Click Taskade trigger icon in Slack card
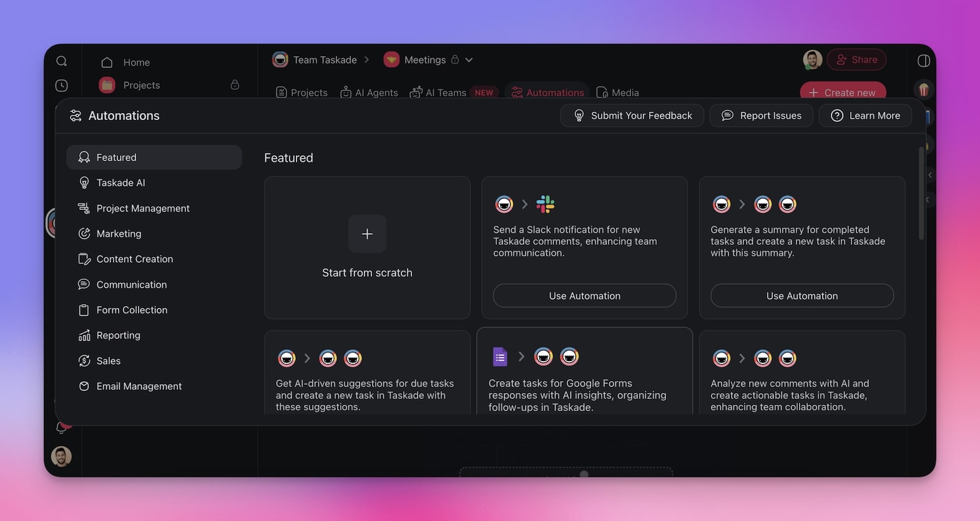 tap(504, 204)
